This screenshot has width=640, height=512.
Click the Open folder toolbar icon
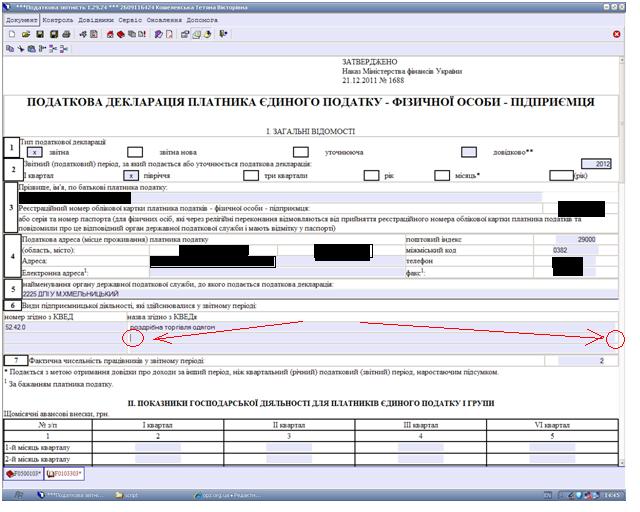25,34
